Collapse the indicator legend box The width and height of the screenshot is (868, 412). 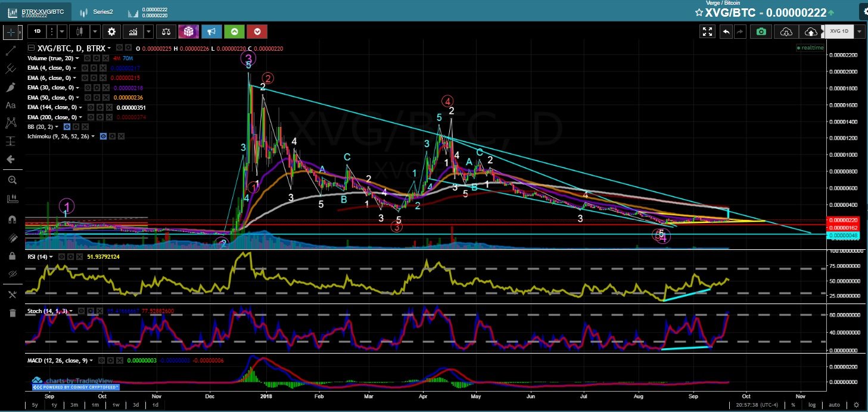pos(32,48)
